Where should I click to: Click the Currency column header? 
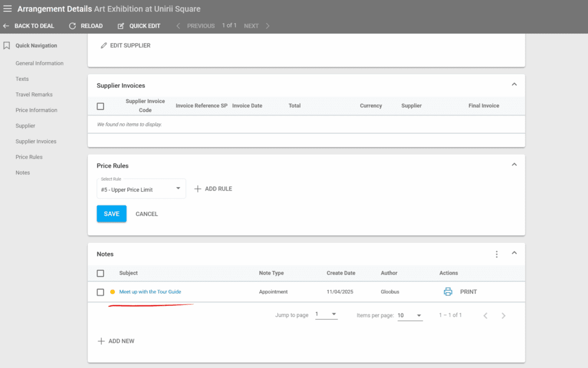(371, 106)
